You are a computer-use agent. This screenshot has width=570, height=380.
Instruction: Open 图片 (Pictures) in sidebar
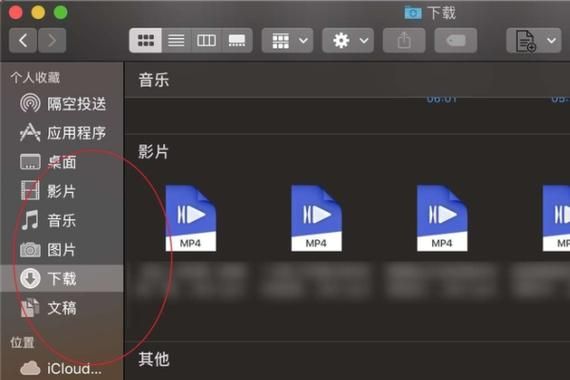coord(63,250)
